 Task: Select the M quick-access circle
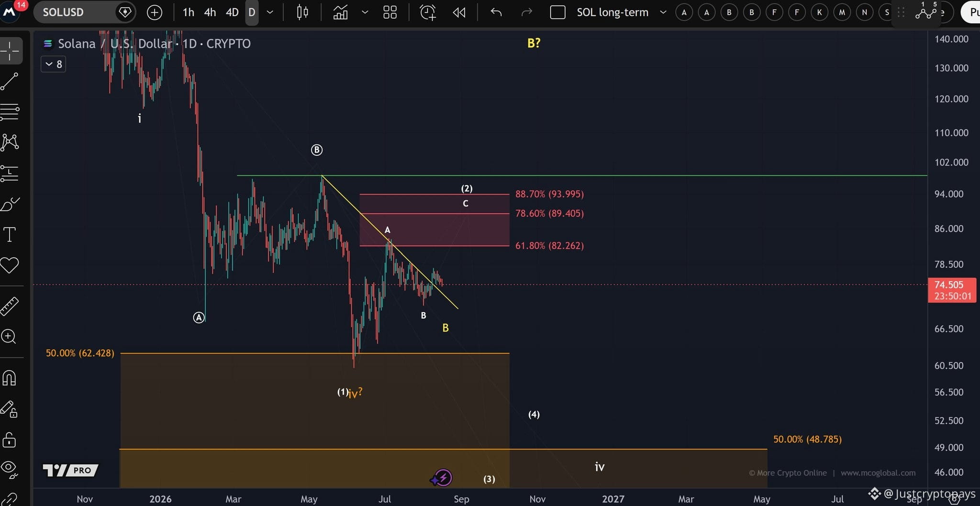[x=842, y=12]
